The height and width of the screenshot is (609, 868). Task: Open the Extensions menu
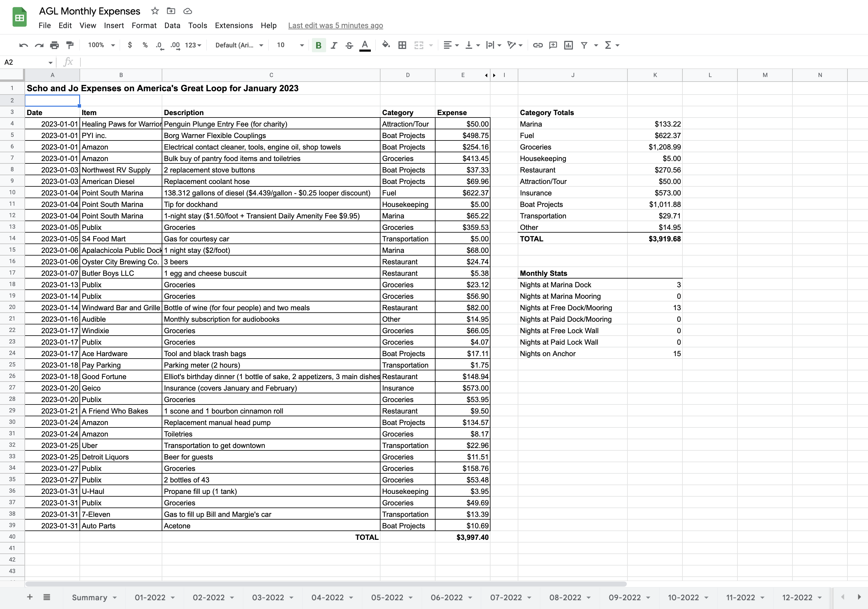click(x=234, y=25)
